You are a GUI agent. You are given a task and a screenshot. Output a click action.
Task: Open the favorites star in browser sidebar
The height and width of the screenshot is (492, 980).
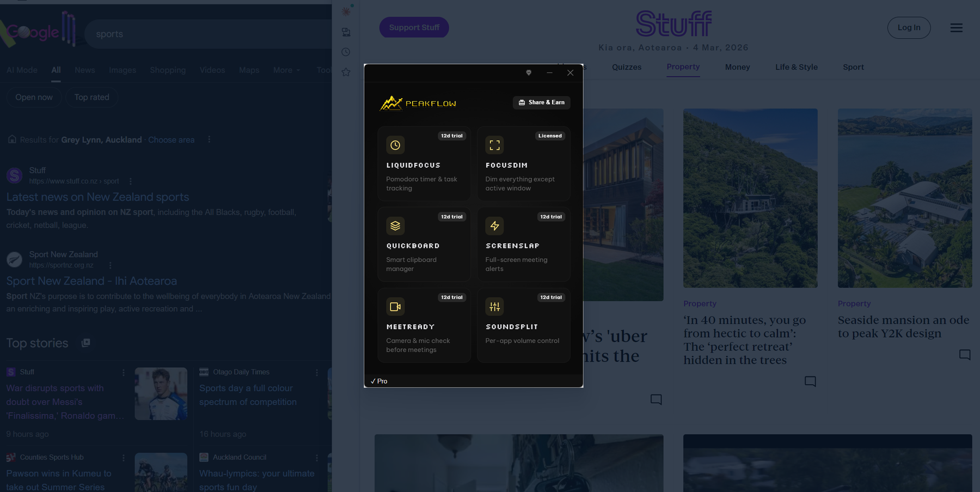coord(346,72)
